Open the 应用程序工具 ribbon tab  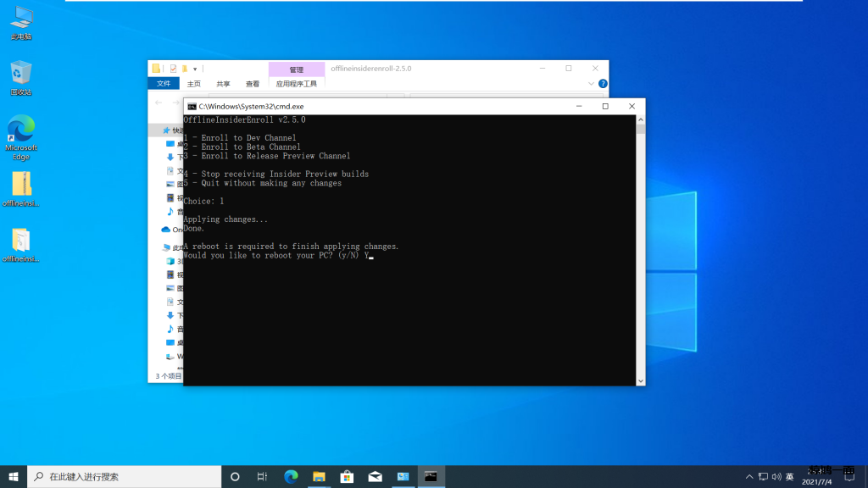tap(296, 84)
